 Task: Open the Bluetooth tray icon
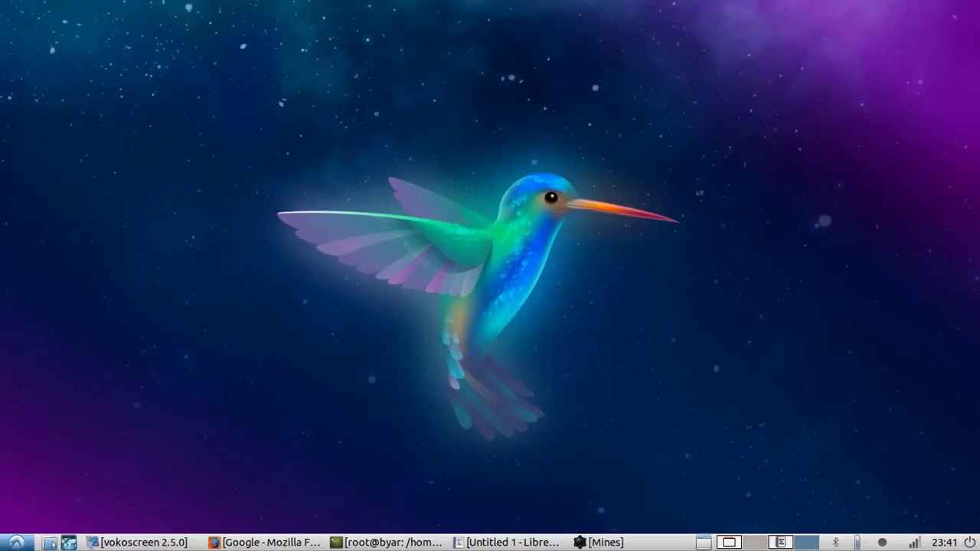pos(835,543)
